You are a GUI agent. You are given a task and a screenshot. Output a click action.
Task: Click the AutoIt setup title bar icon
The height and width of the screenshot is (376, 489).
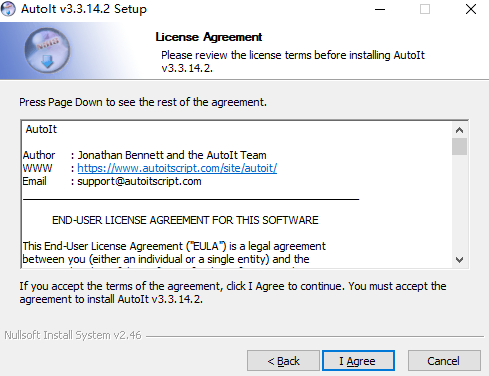8,9
